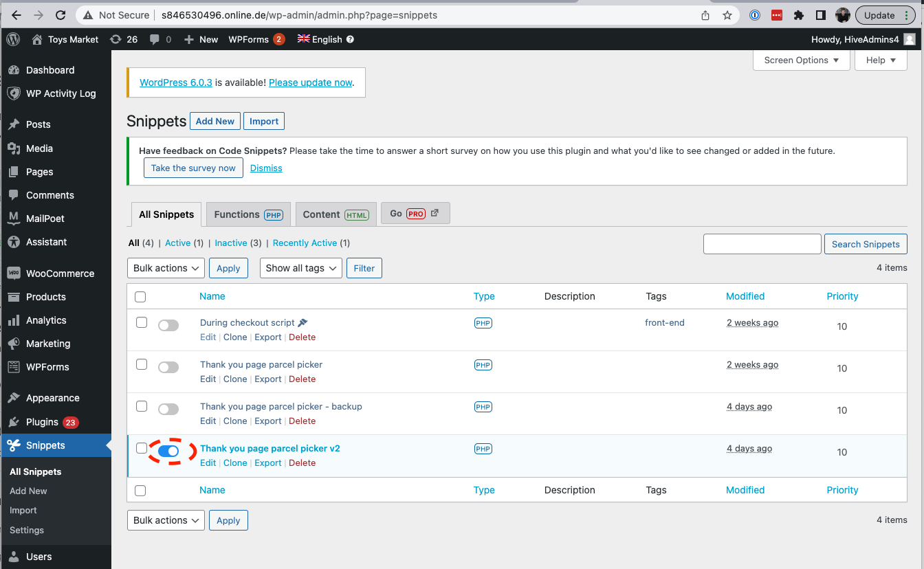Bookmark the page with the star icon
The image size is (924, 569).
(727, 15)
